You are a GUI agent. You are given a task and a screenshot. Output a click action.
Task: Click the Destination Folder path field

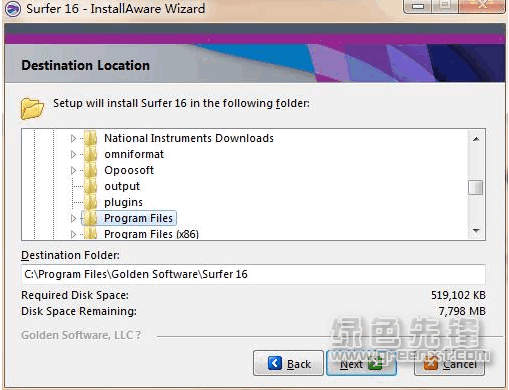tap(253, 274)
